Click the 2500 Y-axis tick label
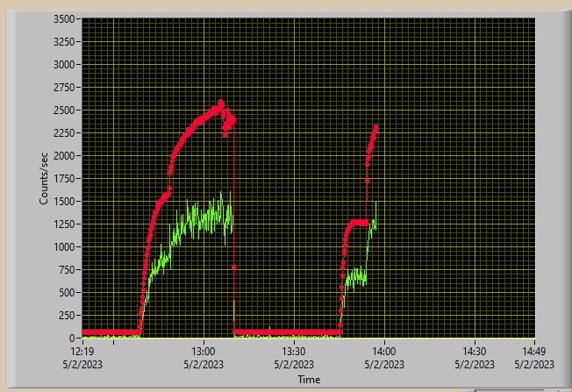The image size is (572, 392). point(64,110)
